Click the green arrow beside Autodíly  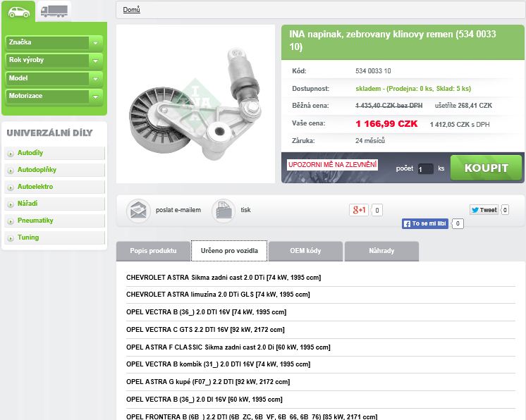[x=10, y=154]
